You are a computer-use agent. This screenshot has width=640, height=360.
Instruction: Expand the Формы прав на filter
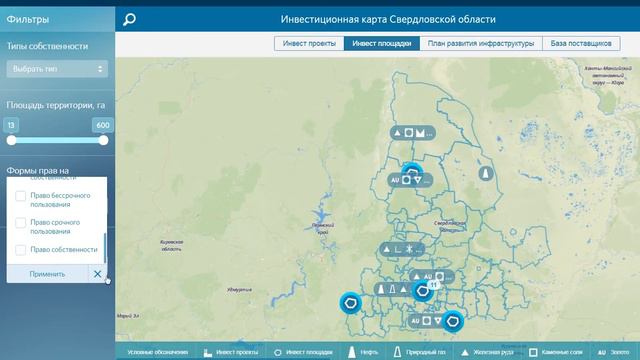[x=38, y=171]
